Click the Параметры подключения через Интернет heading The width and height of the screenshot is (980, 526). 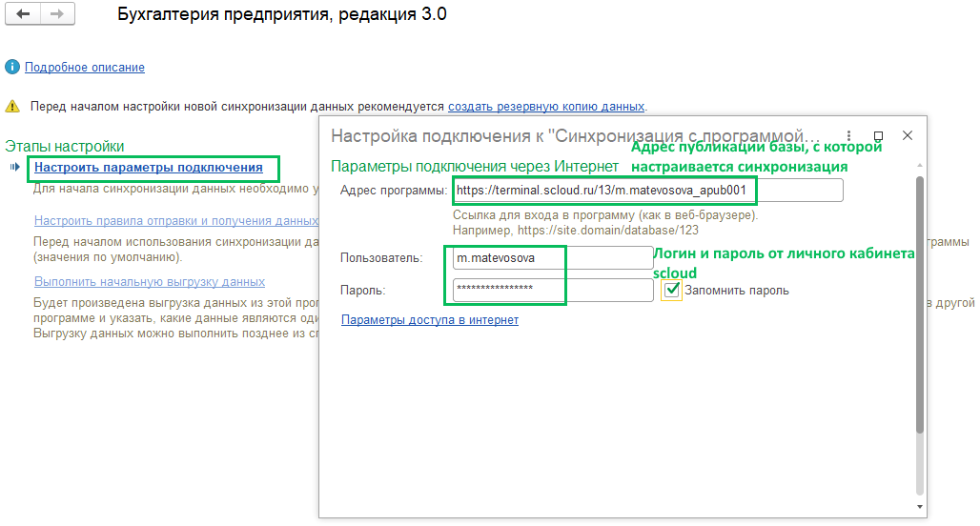[475, 166]
